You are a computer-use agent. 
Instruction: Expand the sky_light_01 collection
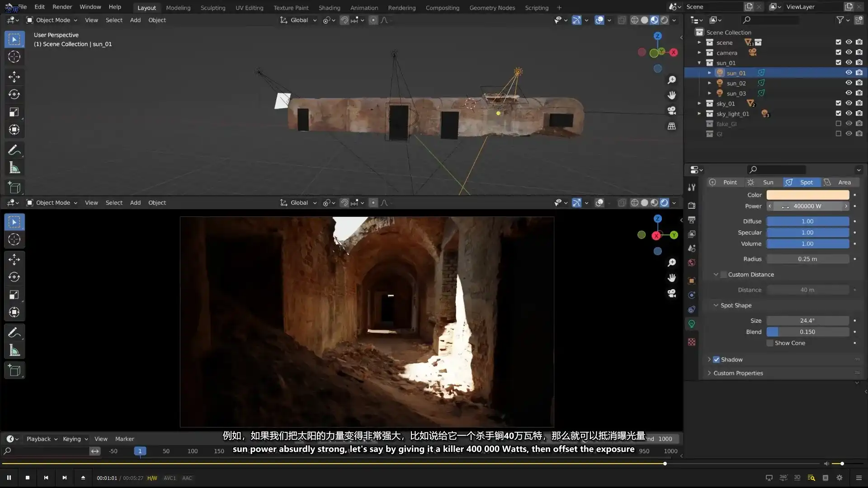tap(699, 114)
